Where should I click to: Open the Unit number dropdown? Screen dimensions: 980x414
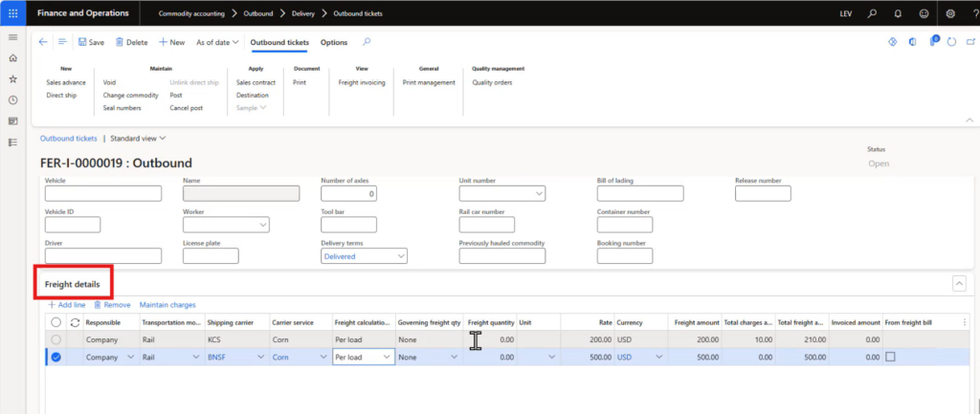coord(538,194)
